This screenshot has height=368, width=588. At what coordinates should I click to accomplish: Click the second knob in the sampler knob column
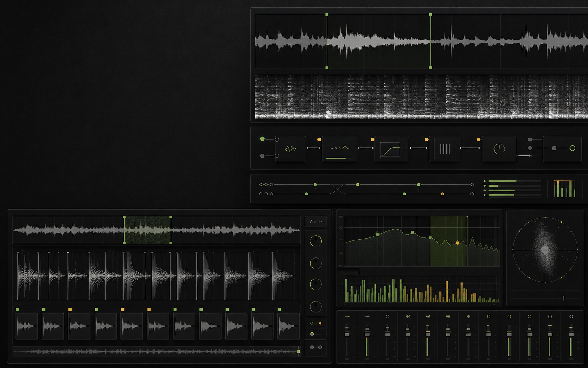tap(316, 263)
